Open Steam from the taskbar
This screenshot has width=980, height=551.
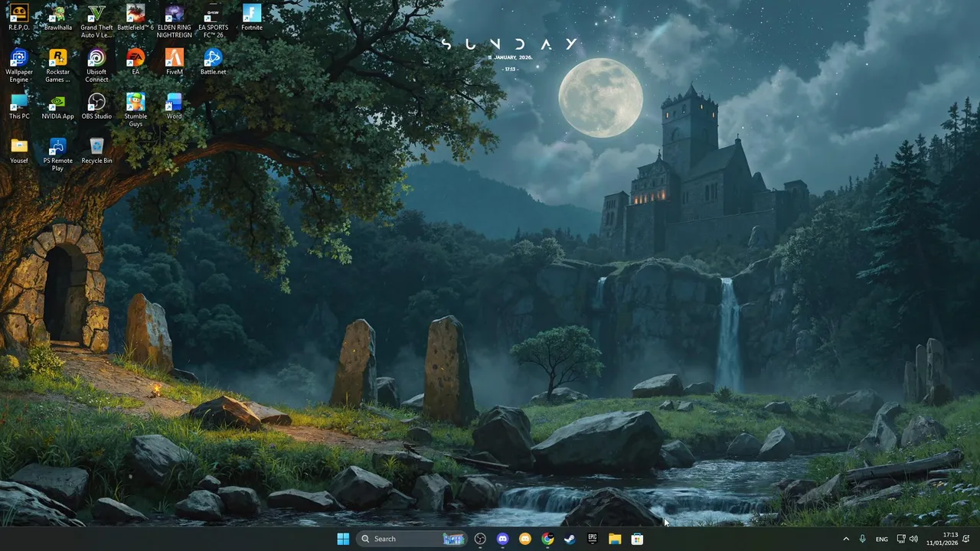pos(570,539)
